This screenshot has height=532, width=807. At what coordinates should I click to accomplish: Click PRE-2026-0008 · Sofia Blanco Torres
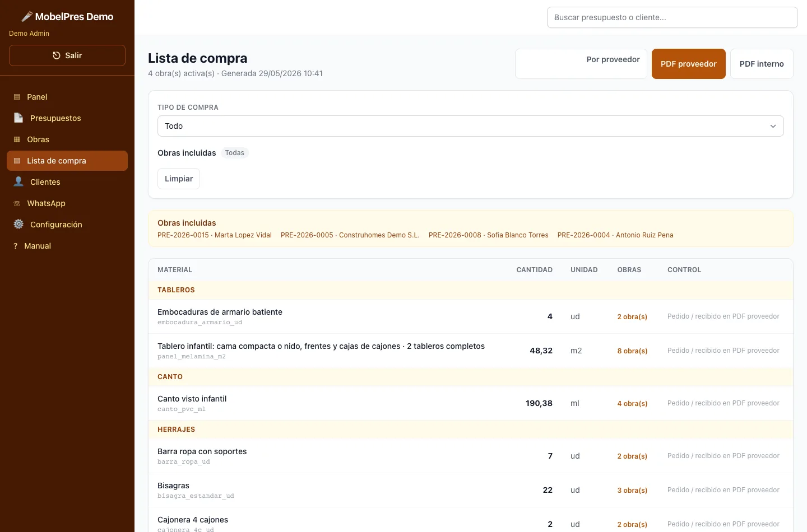489,235
